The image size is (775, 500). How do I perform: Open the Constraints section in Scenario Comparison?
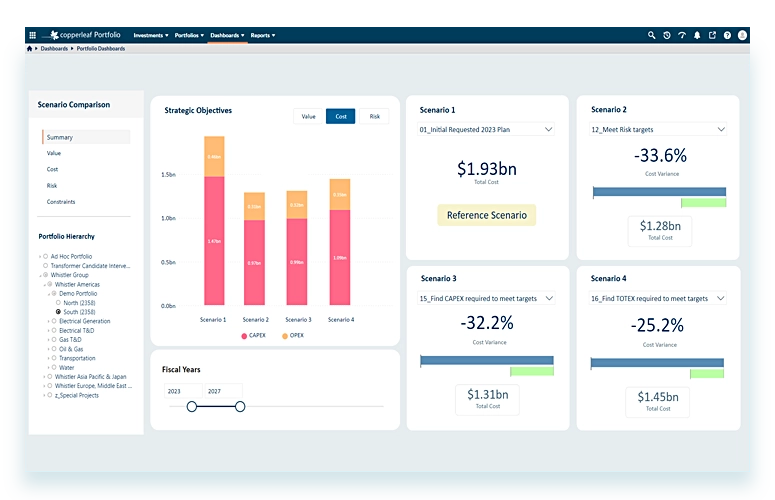tap(61, 202)
